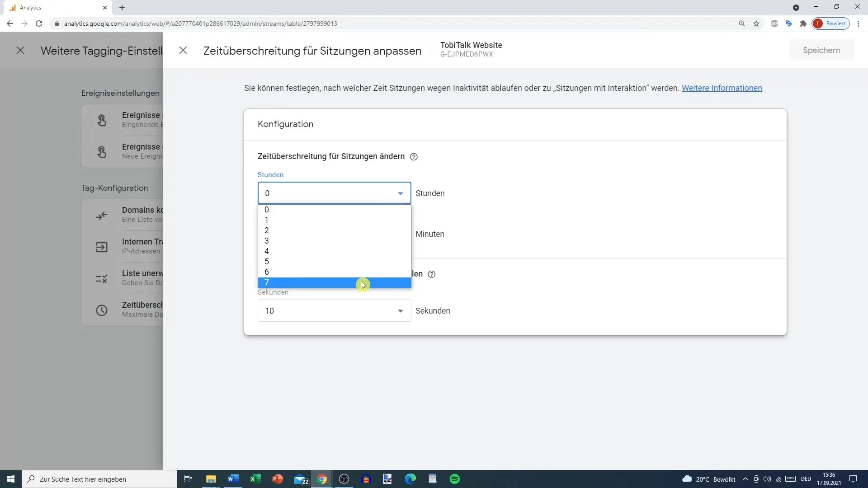The image size is (868, 488).
Task: Click help icon beside Zeitüberschreitung für Sitzungen ändern
Action: tap(414, 157)
